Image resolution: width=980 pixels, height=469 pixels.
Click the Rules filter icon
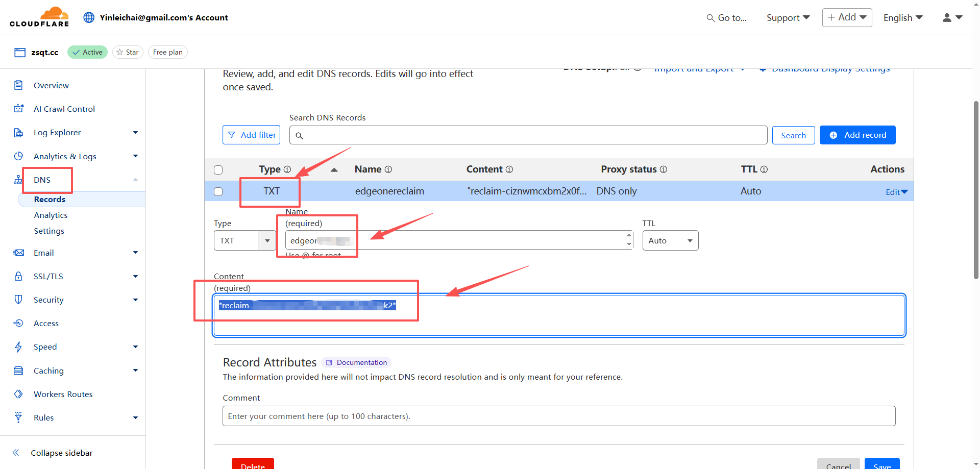click(18, 417)
